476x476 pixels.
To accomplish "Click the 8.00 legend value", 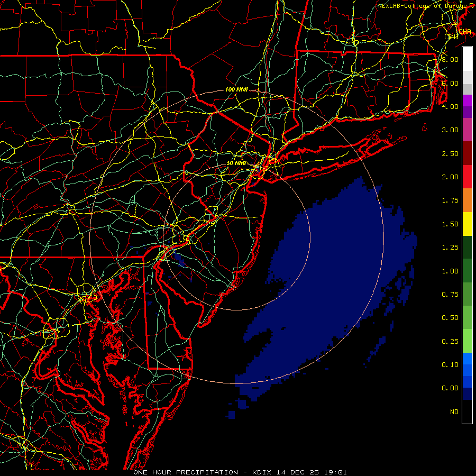I will [x=450, y=59].
